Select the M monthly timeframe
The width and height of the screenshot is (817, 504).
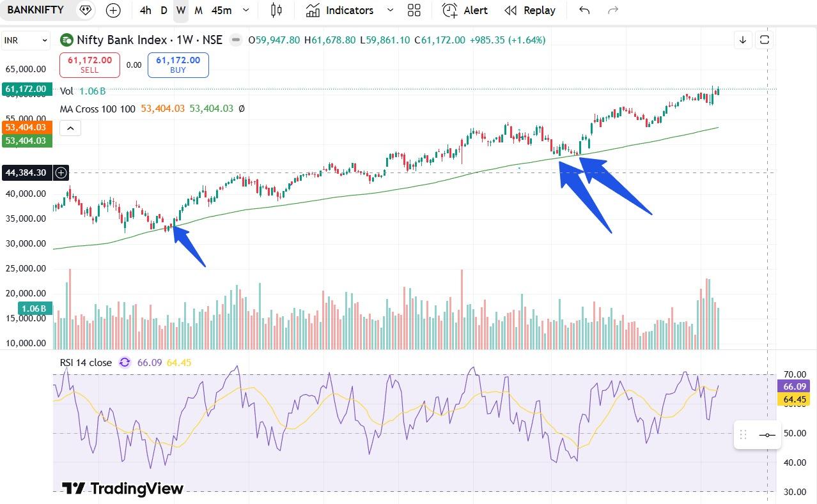coord(198,10)
